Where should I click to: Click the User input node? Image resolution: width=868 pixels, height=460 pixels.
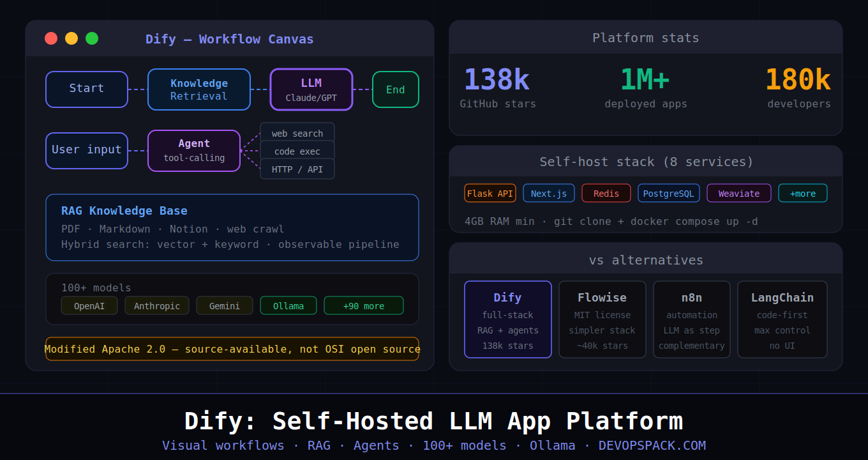coord(87,151)
